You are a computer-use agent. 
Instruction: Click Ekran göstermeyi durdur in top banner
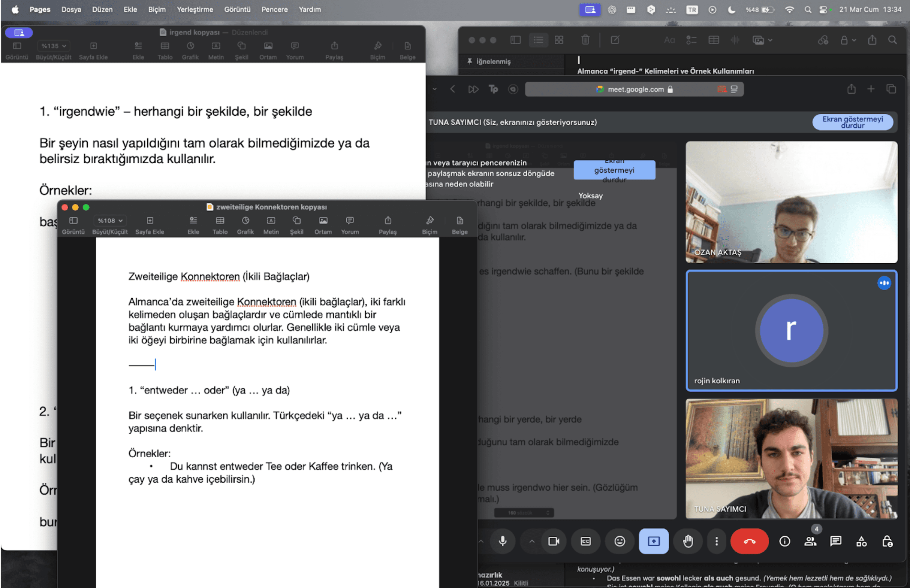pyautogui.click(x=852, y=122)
